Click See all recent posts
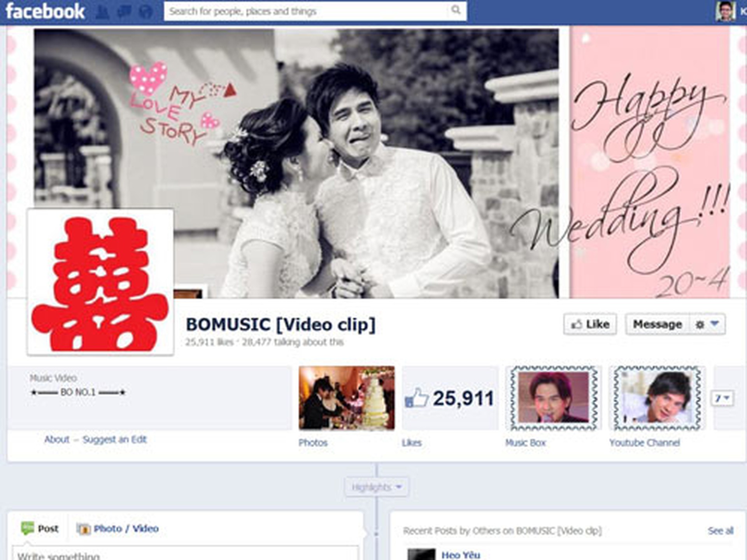747x560 pixels. (721, 531)
